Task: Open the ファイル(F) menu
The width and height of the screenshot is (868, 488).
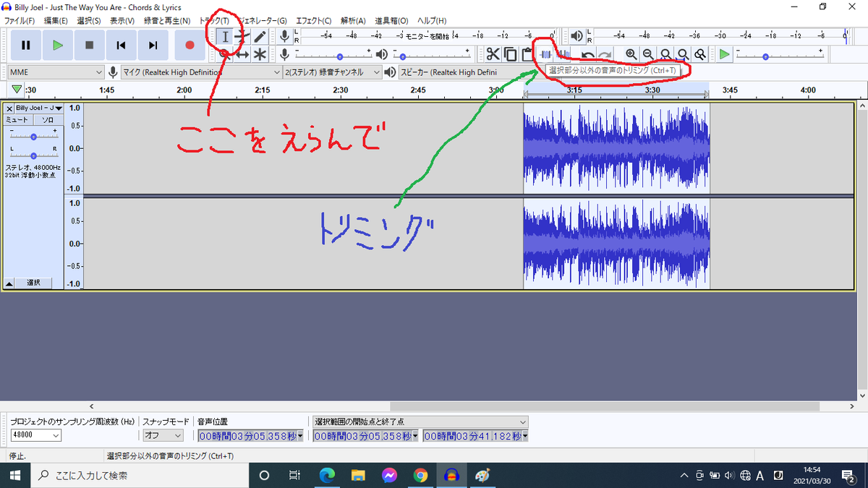Action: click(x=21, y=21)
